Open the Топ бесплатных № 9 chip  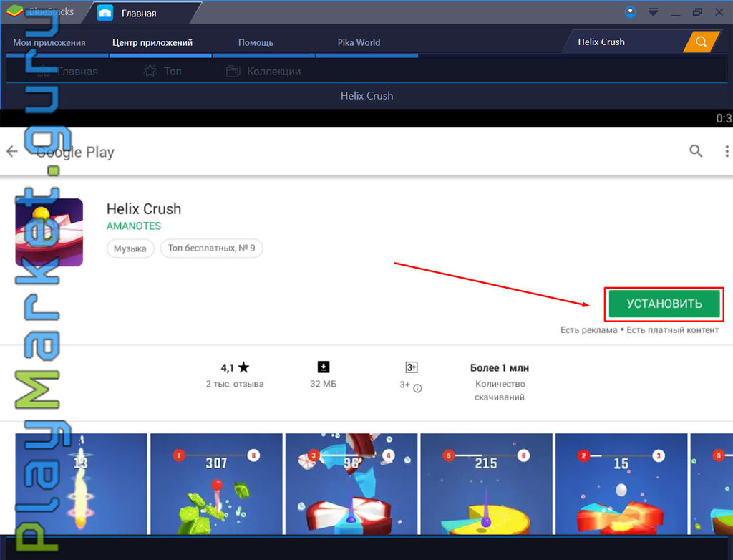[x=211, y=248]
